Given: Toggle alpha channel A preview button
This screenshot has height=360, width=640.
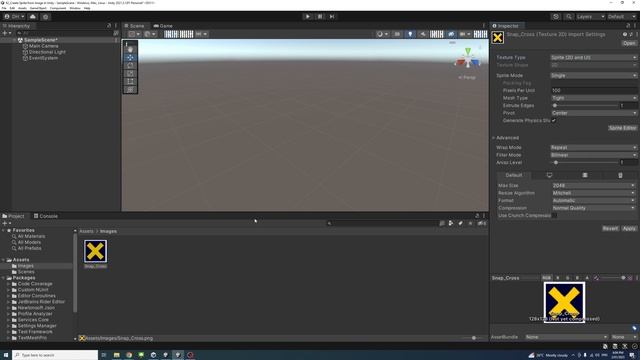Looking at the screenshot, I should point(587,278).
